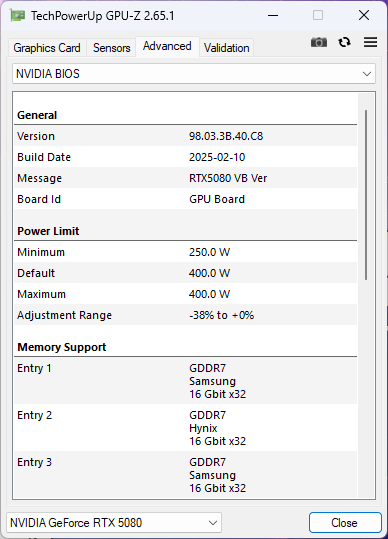The width and height of the screenshot is (388, 539).
Task: Click the Build Date value 2025-02-10
Action: coord(217,157)
